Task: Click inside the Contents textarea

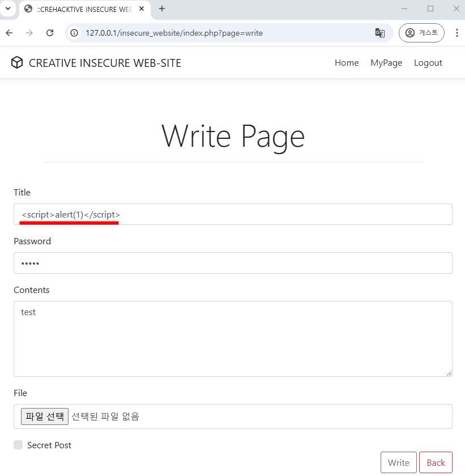Action: pyautogui.click(x=233, y=339)
